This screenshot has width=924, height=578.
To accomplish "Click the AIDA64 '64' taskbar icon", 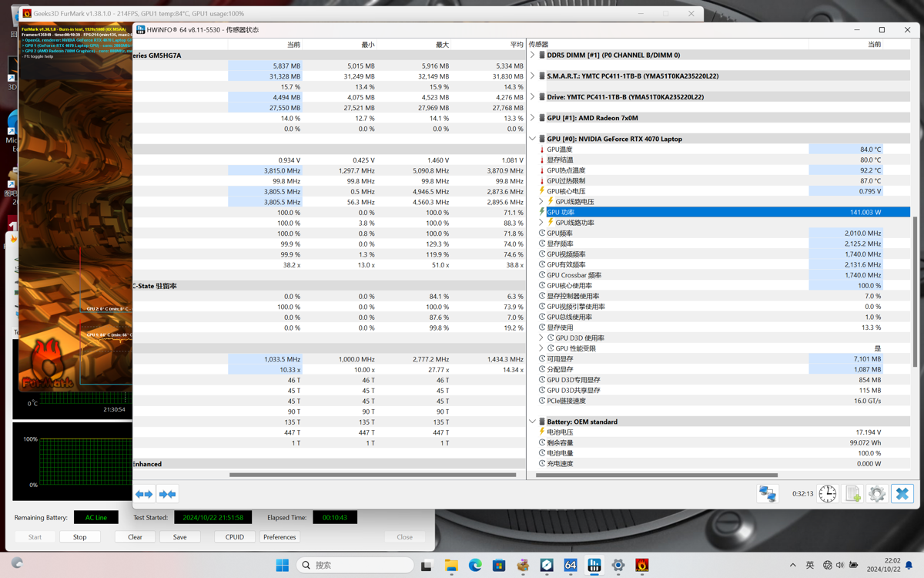I will (x=571, y=565).
